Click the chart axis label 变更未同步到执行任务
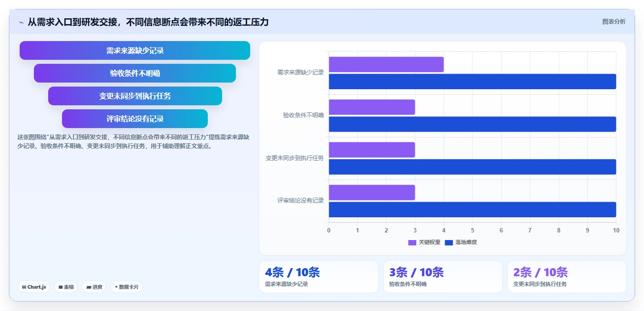This screenshot has width=644, height=311. click(x=295, y=158)
